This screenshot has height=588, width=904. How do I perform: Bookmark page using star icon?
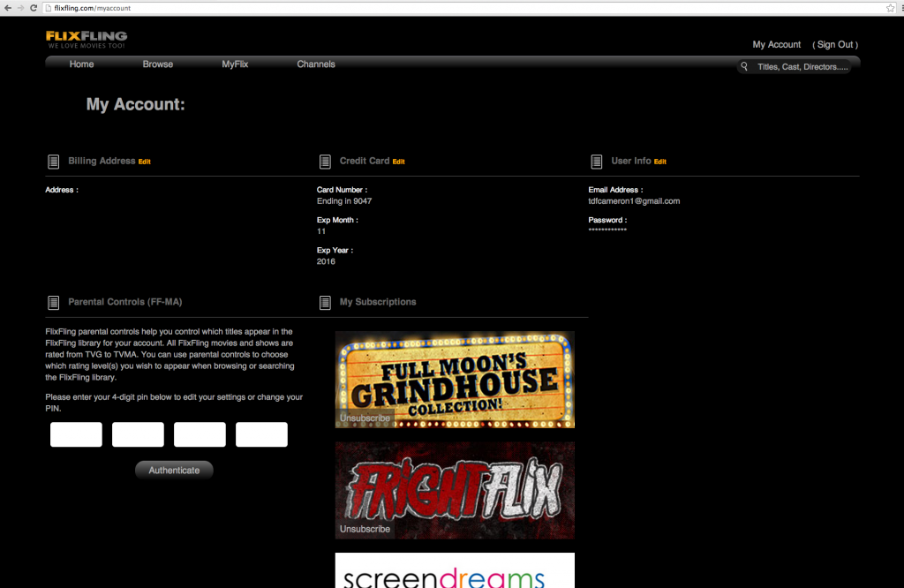(890, 8)
